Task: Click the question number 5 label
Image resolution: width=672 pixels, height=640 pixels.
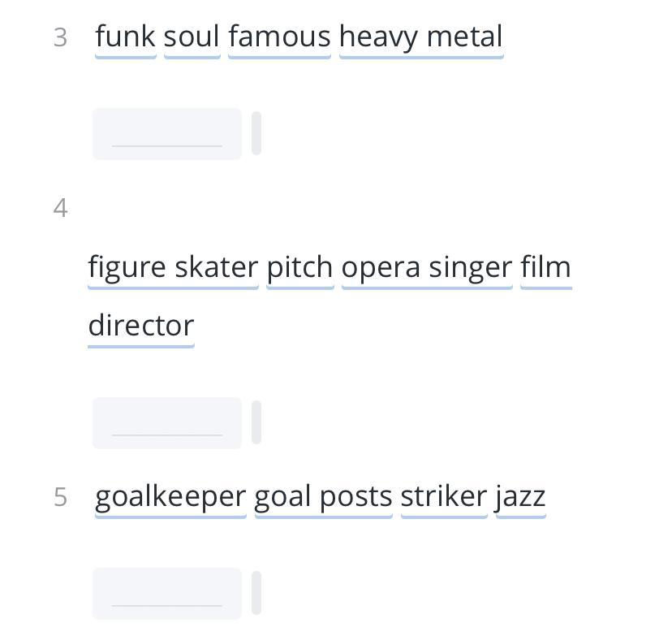Action: [x=60, y=497]
